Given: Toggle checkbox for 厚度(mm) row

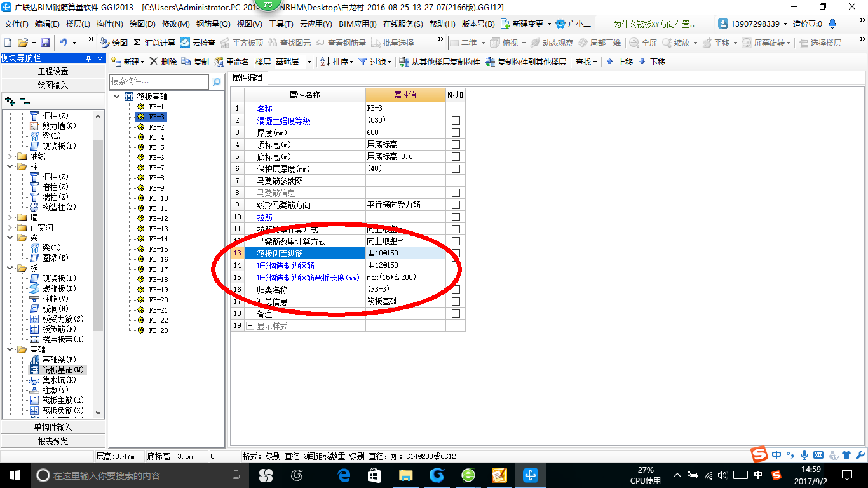Looking at the screenshot, I should [456, 133].
